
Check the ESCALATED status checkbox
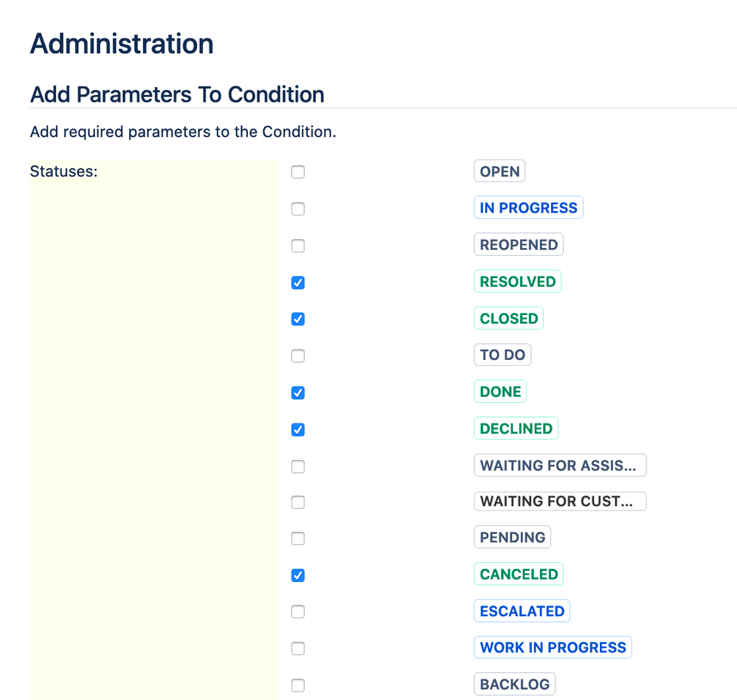pos(298,611)
